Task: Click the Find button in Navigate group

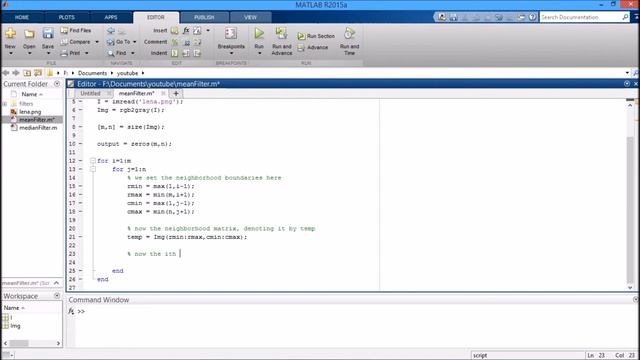Action: point(117,53)
